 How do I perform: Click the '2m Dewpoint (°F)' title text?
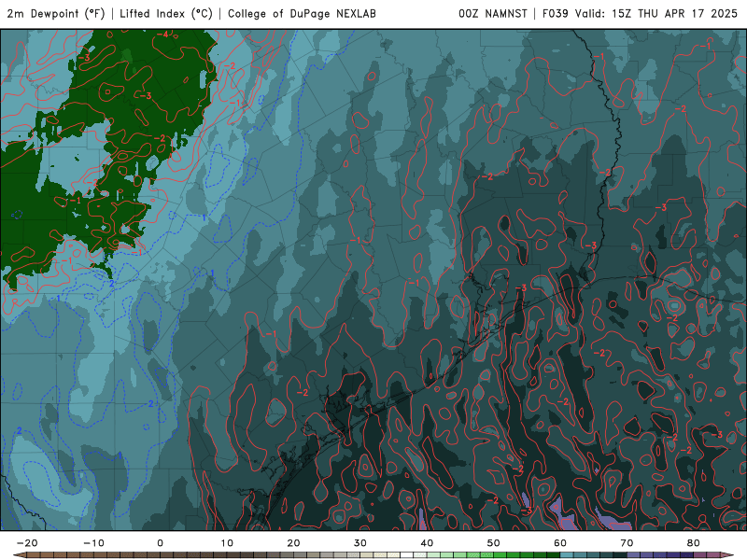click(x=56, y=14)
